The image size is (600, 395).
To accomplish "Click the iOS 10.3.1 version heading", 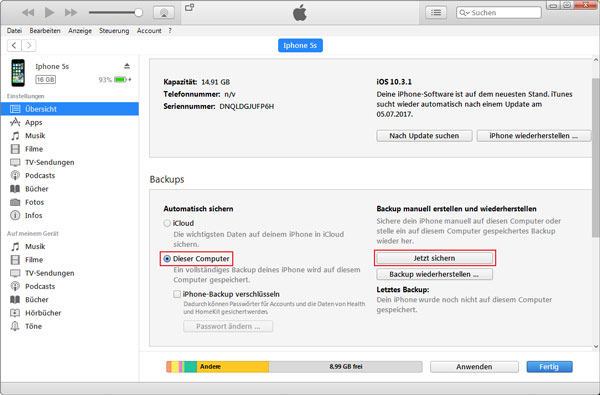I will point(394,82).
